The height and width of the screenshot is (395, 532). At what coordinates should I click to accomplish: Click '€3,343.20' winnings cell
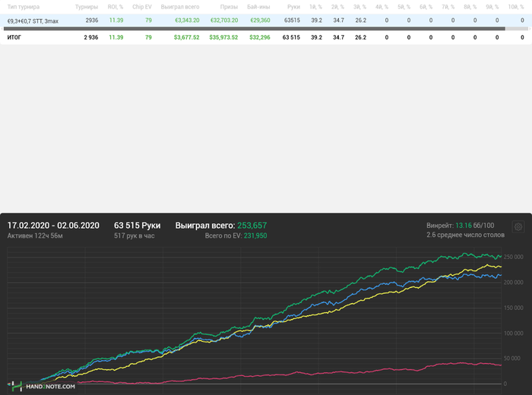click(x=187, y=21)
